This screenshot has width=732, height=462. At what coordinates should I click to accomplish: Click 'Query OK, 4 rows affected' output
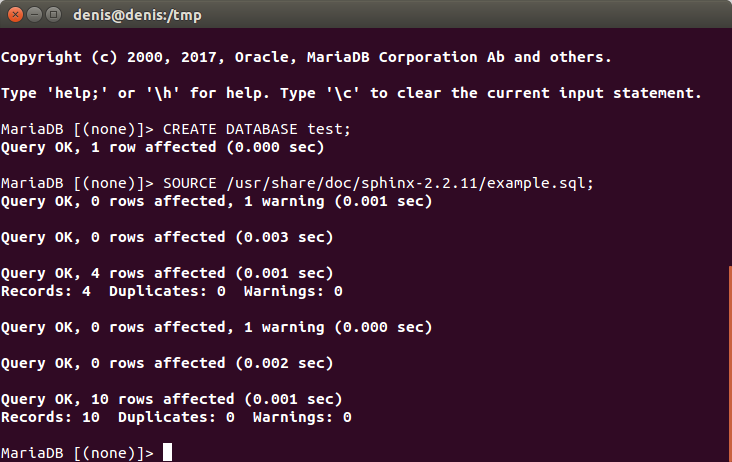tap(167, 273)
